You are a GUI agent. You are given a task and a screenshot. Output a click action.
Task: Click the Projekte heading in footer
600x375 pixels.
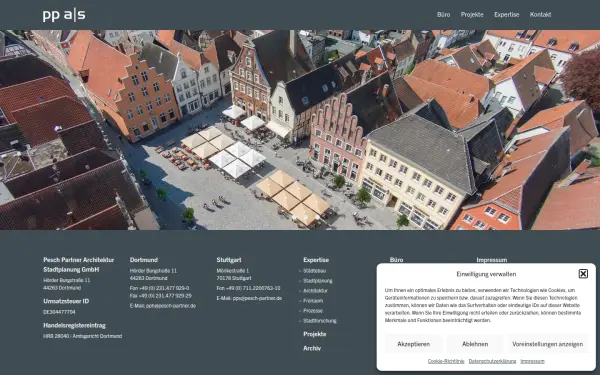click(315, 334)
